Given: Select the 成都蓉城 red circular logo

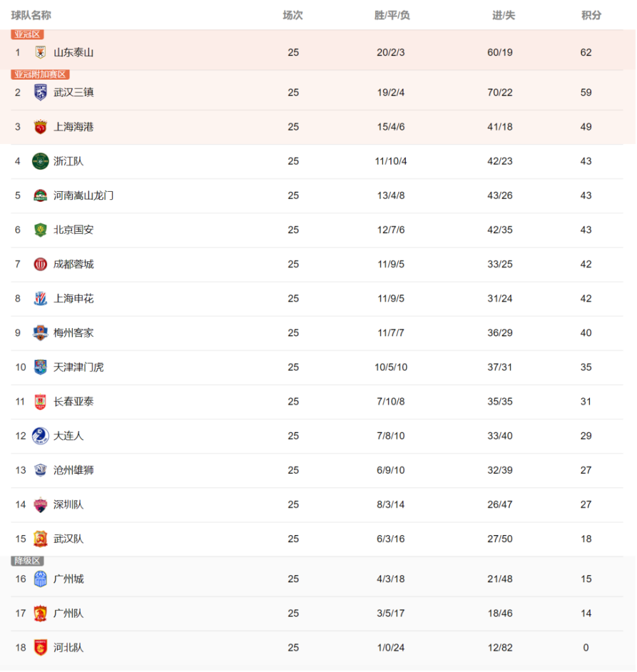Looking at the screenshot, I should pos(40,264).
